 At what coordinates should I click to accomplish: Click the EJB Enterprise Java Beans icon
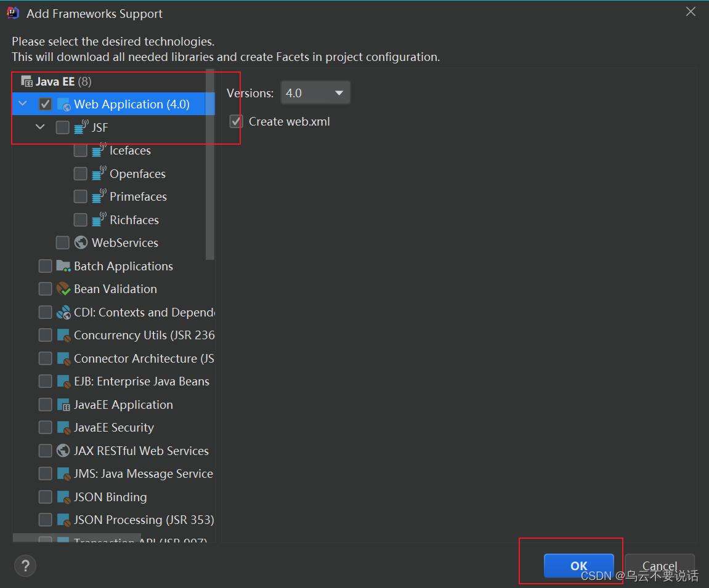(64, 382)
